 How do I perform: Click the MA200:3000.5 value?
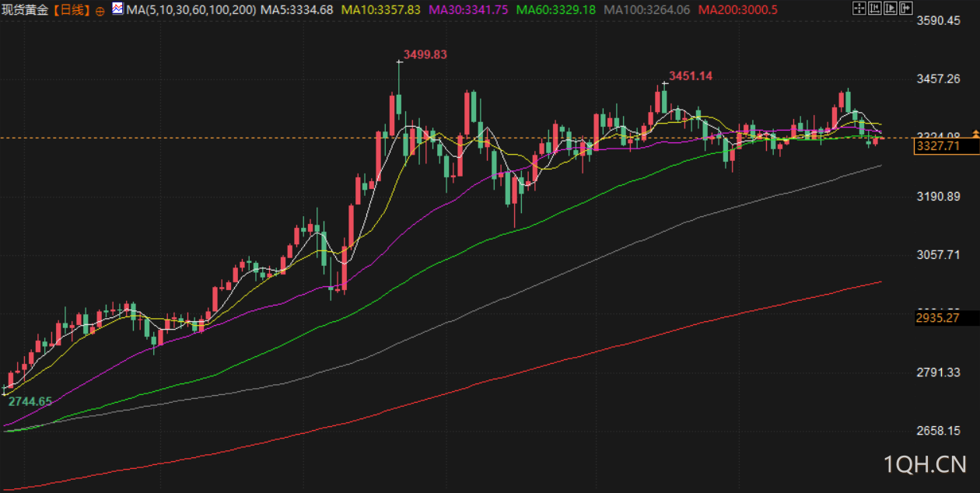click(738, 10)
